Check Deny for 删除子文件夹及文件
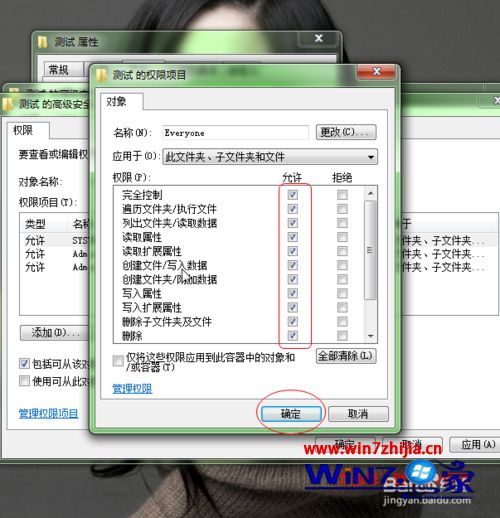500x518 pixels. (342, 322)
